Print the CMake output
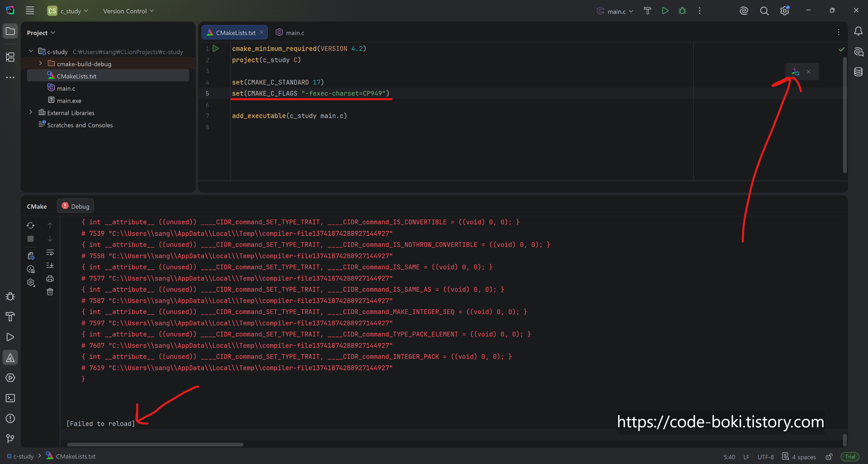The height and width of the screenshot is (464, 868). tap(50, 278)
